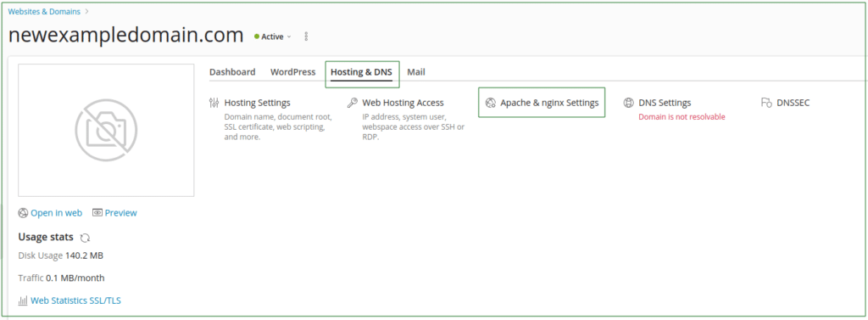Expand the Active status dropdown
This screenshot has height=320, width=868.
(273, 36)
